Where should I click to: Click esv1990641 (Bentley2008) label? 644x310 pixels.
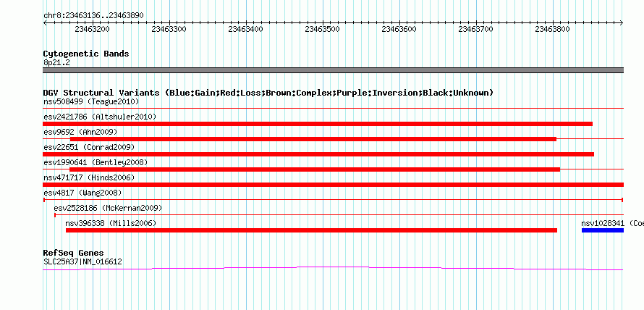click(x=96, y=162)
